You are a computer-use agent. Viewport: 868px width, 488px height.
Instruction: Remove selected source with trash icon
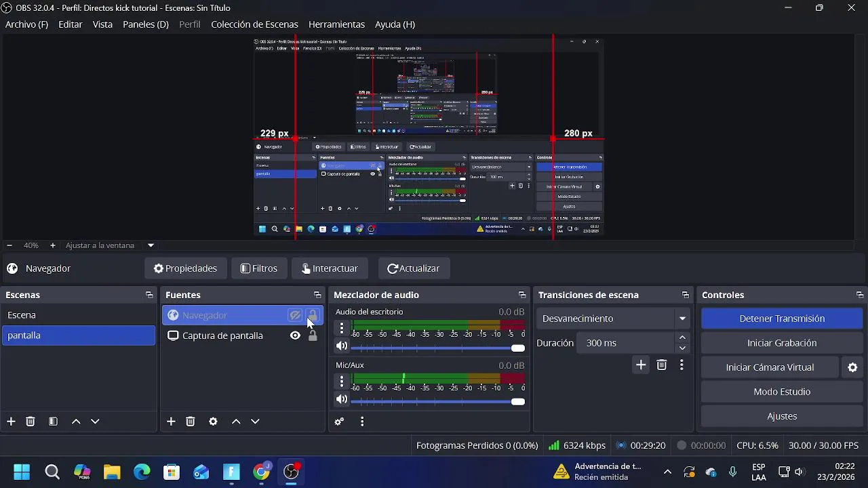pyautogui.click(x=191, y=422)
